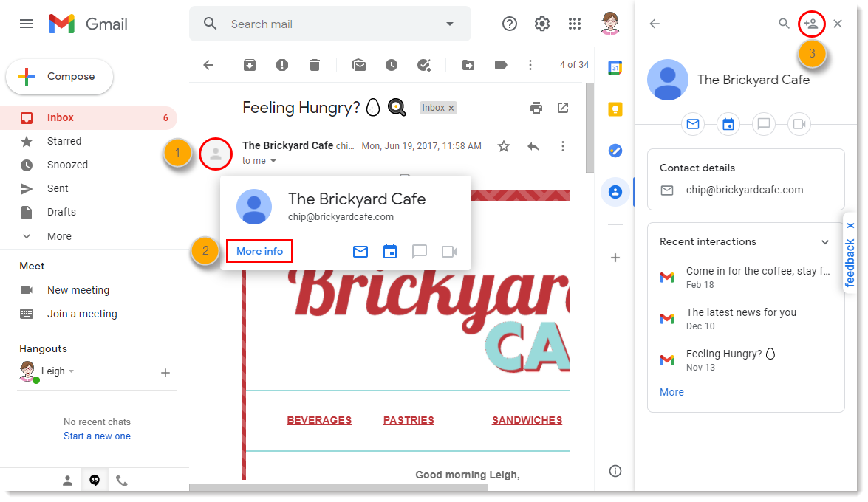This screenshot has width=868, height=502.
Task: Start a New meeting
Action: click(78, 290)
